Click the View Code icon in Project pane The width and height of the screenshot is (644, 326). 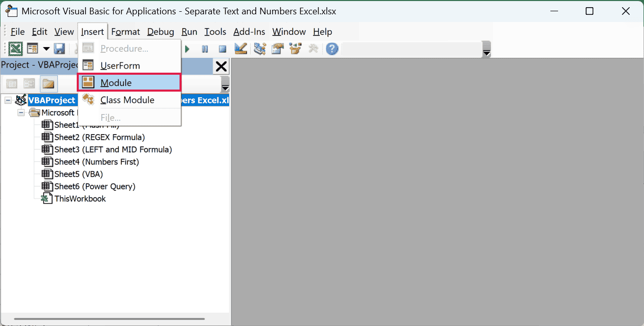(x=12, y=83)
